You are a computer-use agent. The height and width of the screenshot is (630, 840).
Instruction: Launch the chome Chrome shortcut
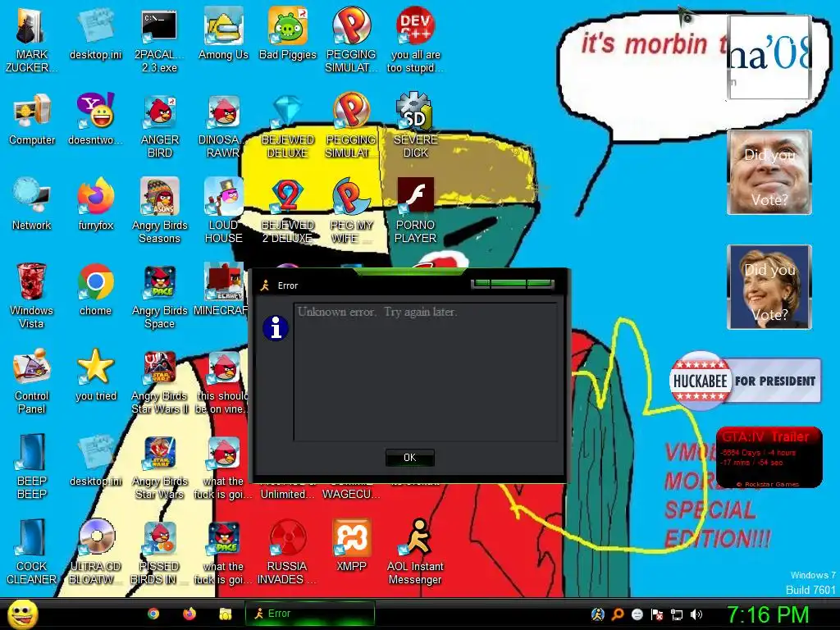pos(95,290)
